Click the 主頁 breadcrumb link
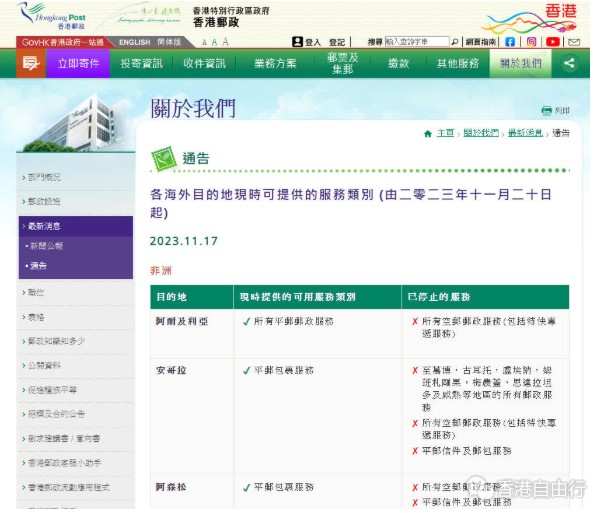Screen dimensions: 593x513 tap(446, 133)
